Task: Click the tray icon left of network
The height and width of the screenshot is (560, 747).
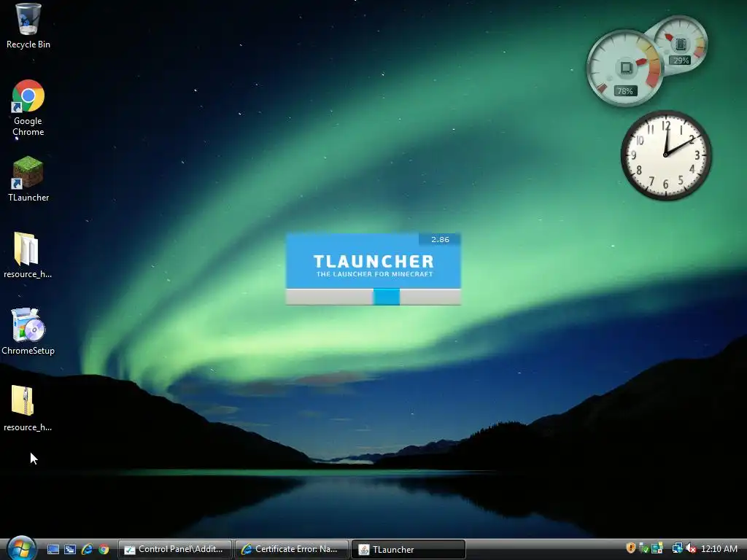Action: pyautogui.click(x=657, y=548)
